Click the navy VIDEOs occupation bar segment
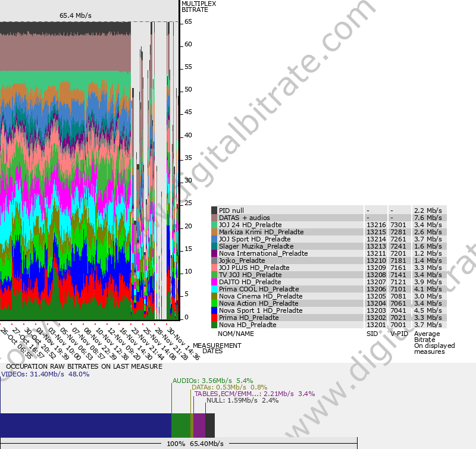This screenshot has height=449, width=476. tap(86, 425)
